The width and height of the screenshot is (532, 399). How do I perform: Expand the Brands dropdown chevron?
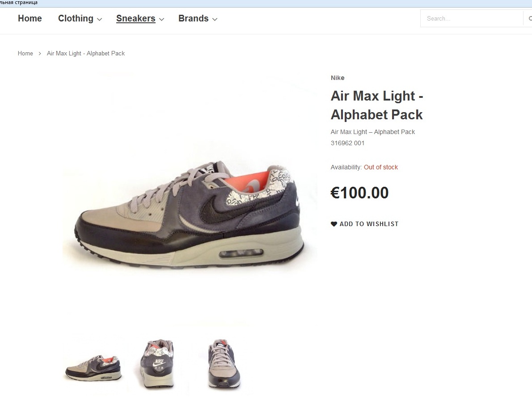tap(215, 19)
